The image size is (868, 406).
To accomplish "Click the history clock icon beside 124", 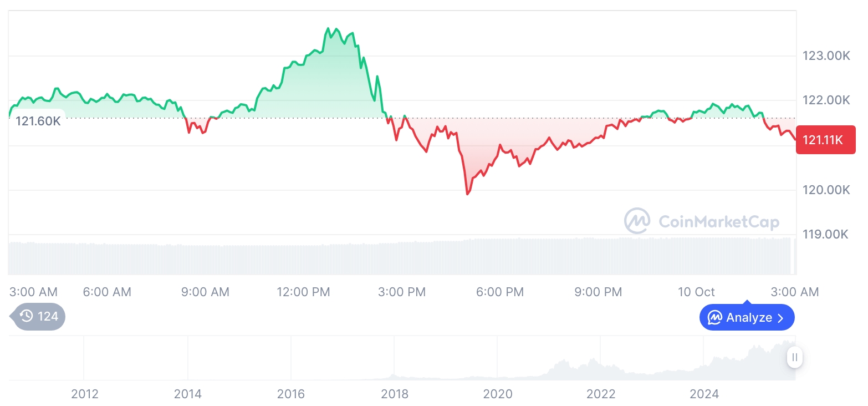I will pyautogui.click(x=27, y=316).
